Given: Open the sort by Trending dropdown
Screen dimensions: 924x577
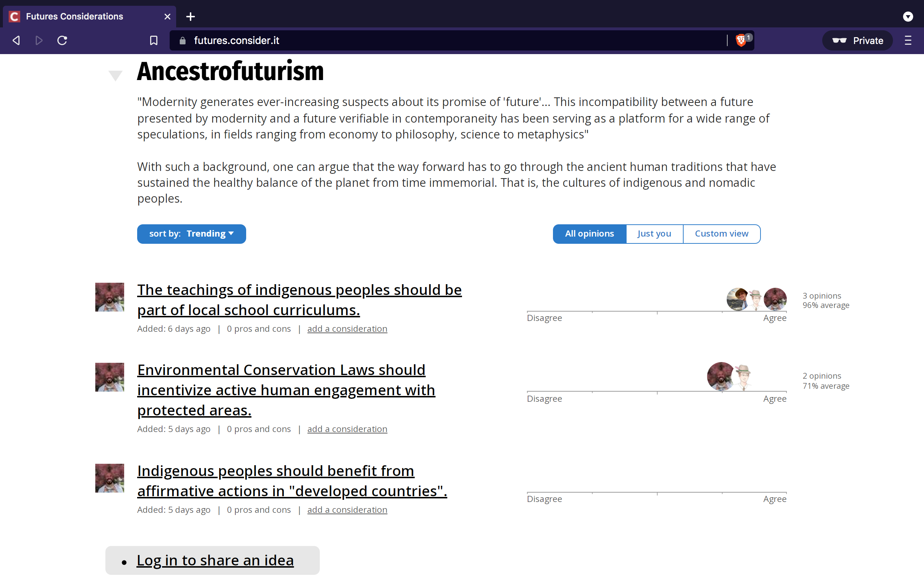Looking at the screenshot, I should tap(191, 234).
